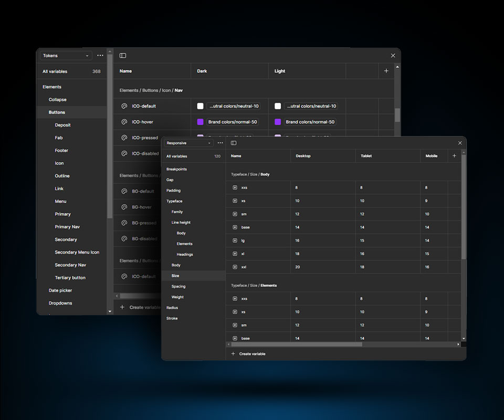
Task: Select All variables in Tokens sidebar
Action: coord(55,71)
